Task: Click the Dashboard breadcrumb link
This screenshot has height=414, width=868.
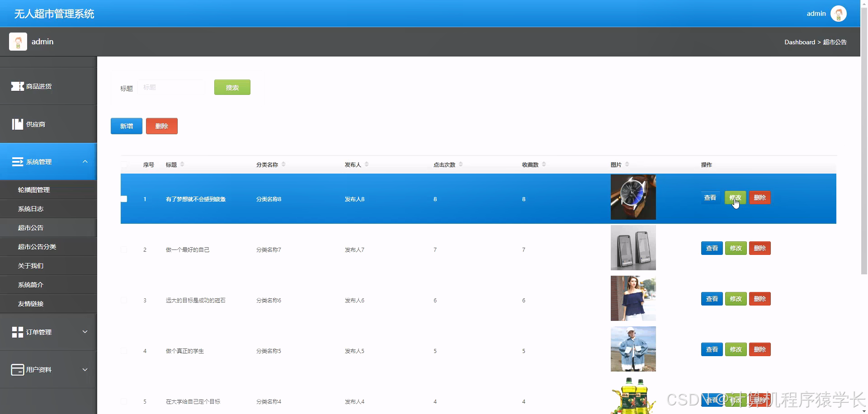Action: [x=799, y=42]
